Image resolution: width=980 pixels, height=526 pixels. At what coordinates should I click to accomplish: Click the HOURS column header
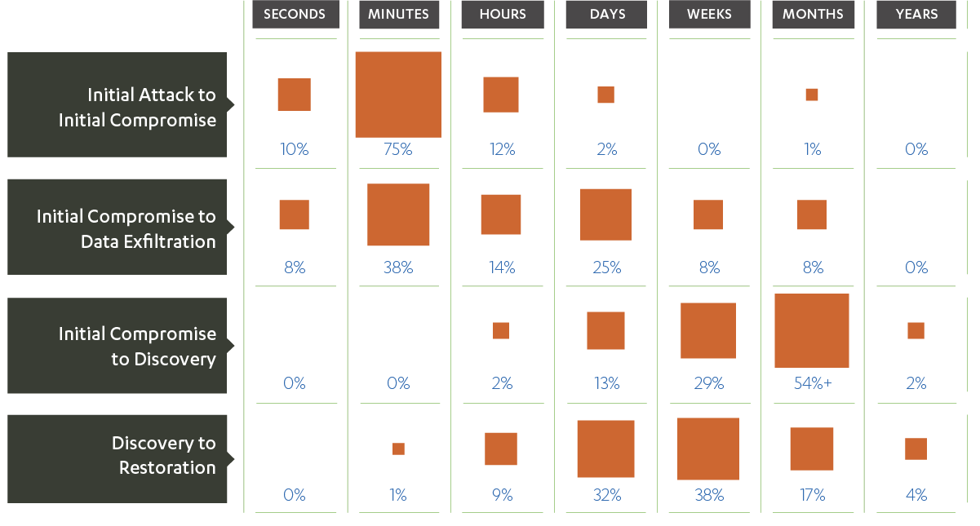click(x=502, y=15)
